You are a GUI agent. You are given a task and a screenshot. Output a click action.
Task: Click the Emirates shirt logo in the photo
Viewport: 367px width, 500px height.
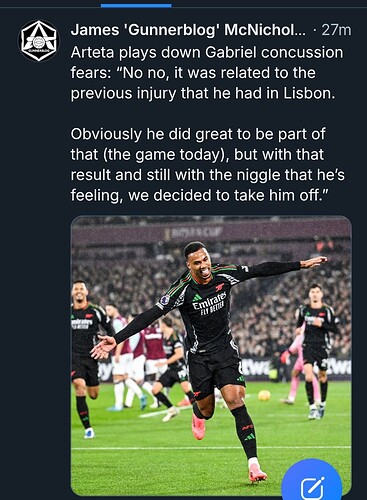209,302
